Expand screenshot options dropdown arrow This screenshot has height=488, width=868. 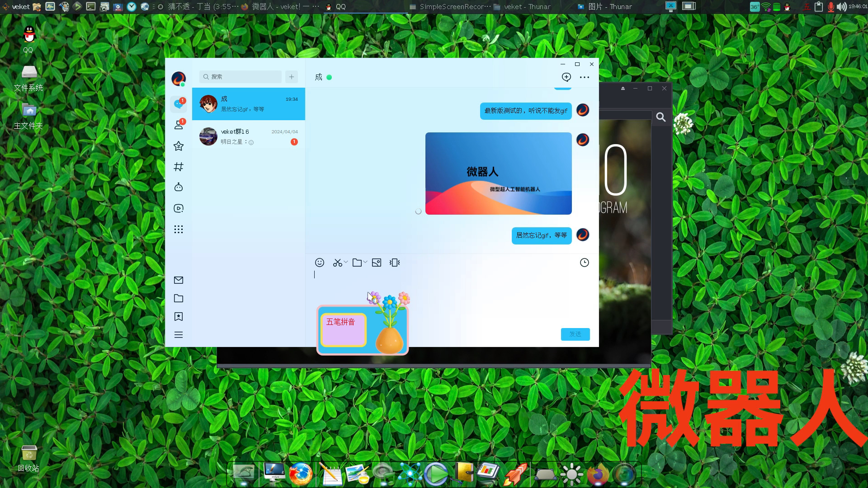(346, 262)
